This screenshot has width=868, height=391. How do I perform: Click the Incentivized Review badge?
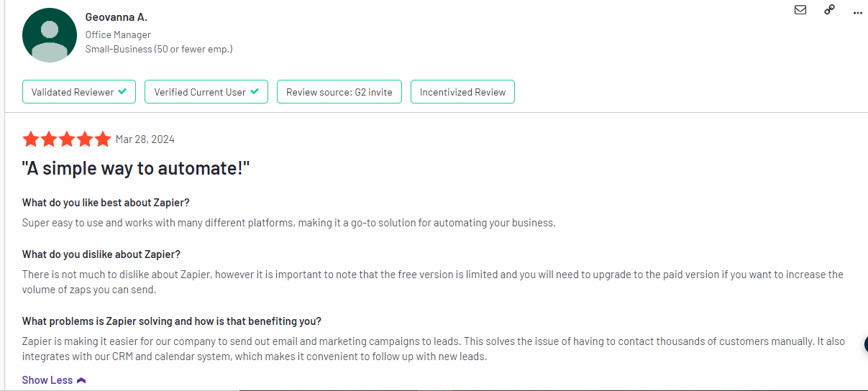[x=462, y=92]
